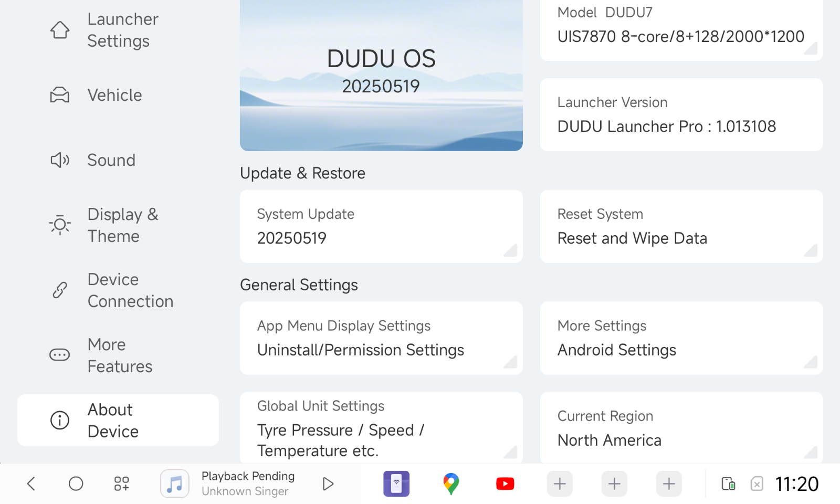Image resolution: width=840 pixels, height=504 pixels.
Task: Open Android Settings card
Action: pos(681,338)
